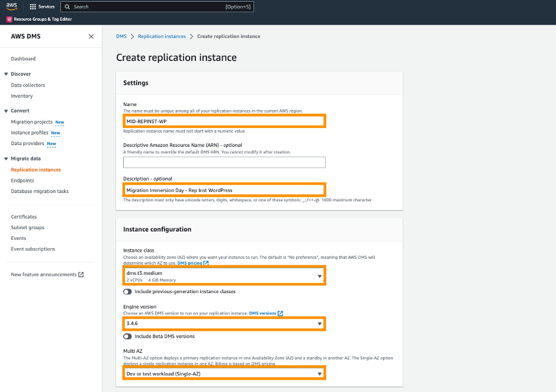556x392 pixels.
Task: Open DMS versions external link icon
Action: pos(281,313)
